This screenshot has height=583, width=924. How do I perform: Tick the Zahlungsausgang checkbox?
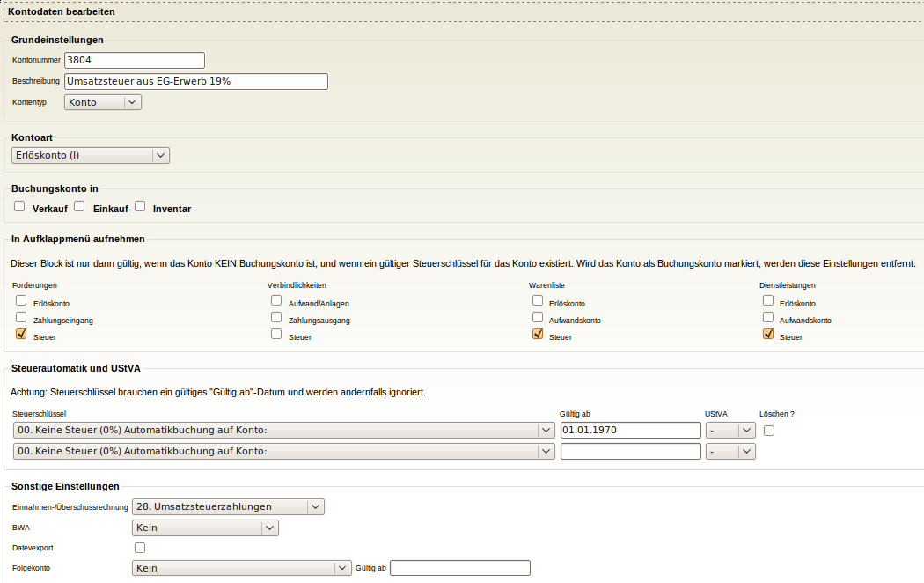[x=276, y=317]
